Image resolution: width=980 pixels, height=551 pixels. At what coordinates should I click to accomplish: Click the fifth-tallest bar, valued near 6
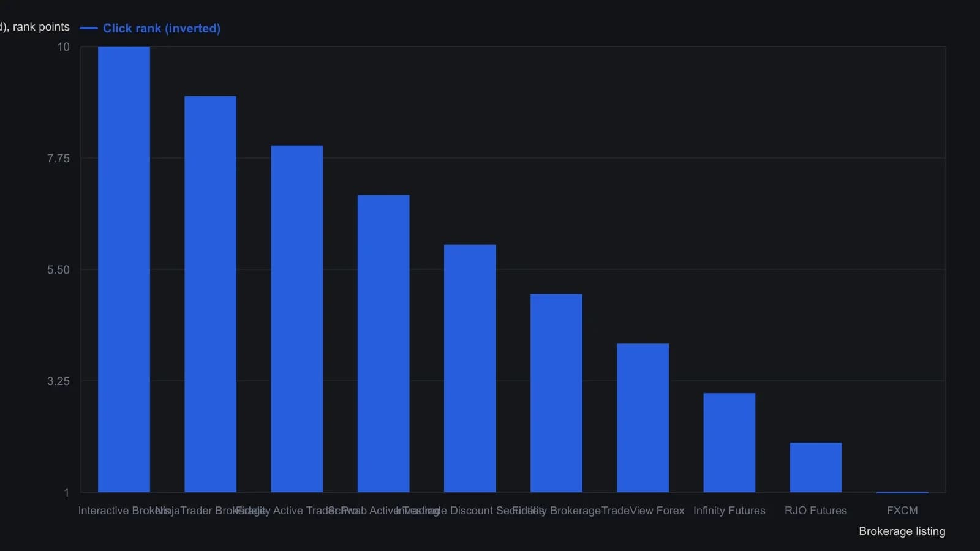click(x=470, y=369)
